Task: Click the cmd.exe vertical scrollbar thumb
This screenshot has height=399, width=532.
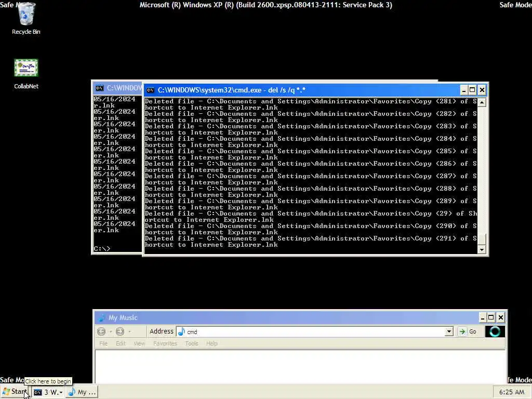Action: (482, 239)
